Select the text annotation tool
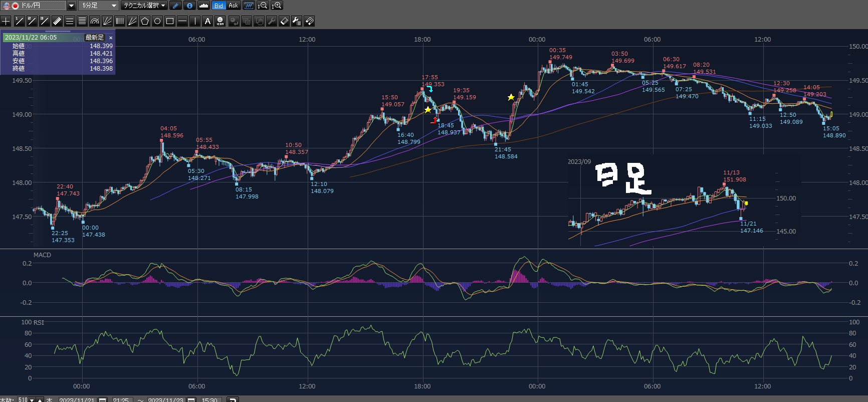This screenshot has height=402, width=868. pos(207,21)
